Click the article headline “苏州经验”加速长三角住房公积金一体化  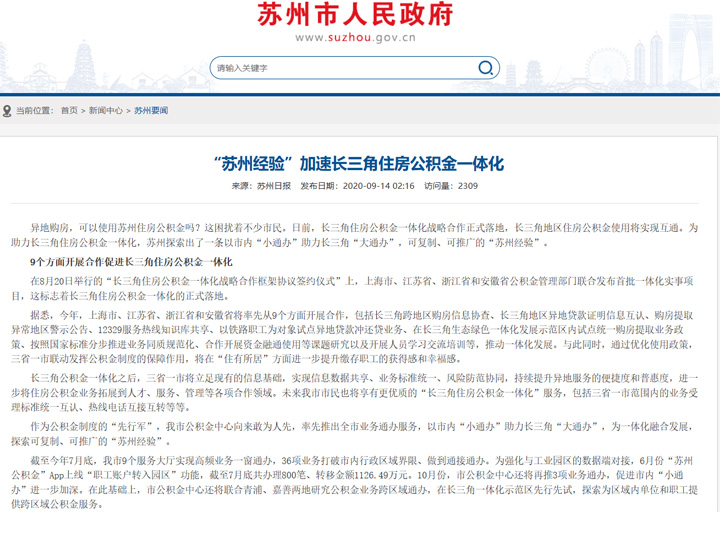359,162
